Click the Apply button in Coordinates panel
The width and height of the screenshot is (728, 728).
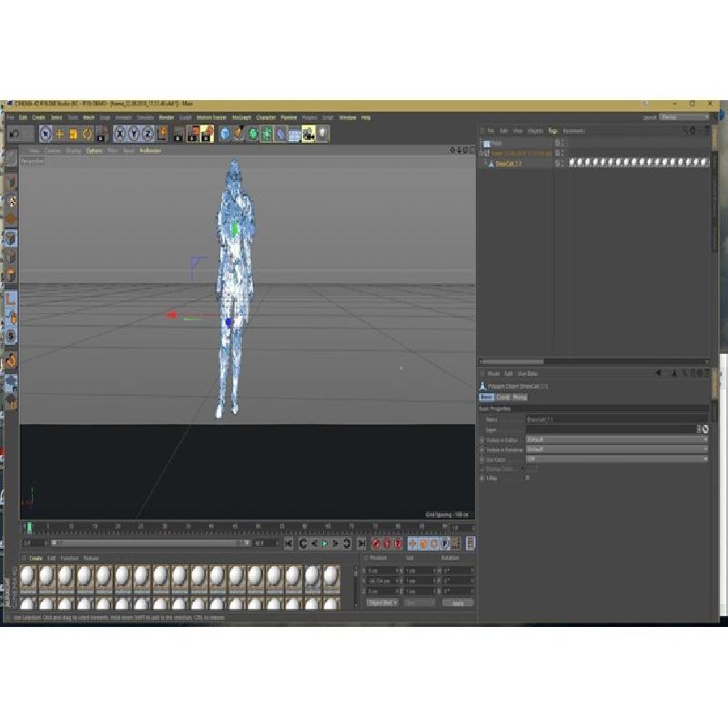coord(458,602)
